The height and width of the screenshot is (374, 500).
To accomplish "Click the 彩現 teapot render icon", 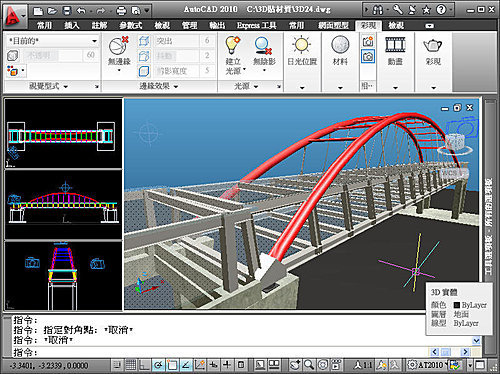I will pos(433,46).
